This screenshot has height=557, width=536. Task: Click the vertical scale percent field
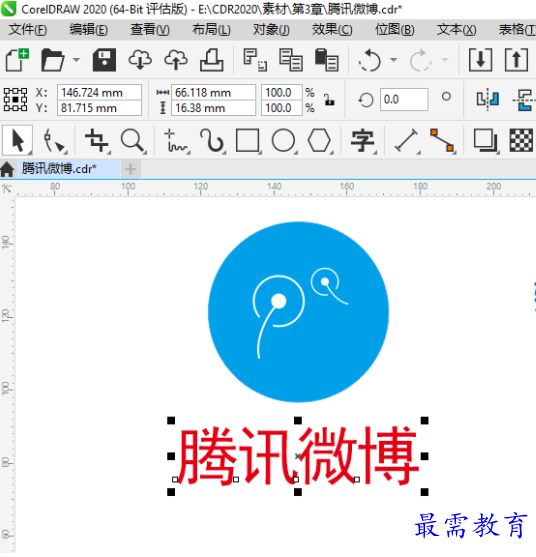click(282, 108)
